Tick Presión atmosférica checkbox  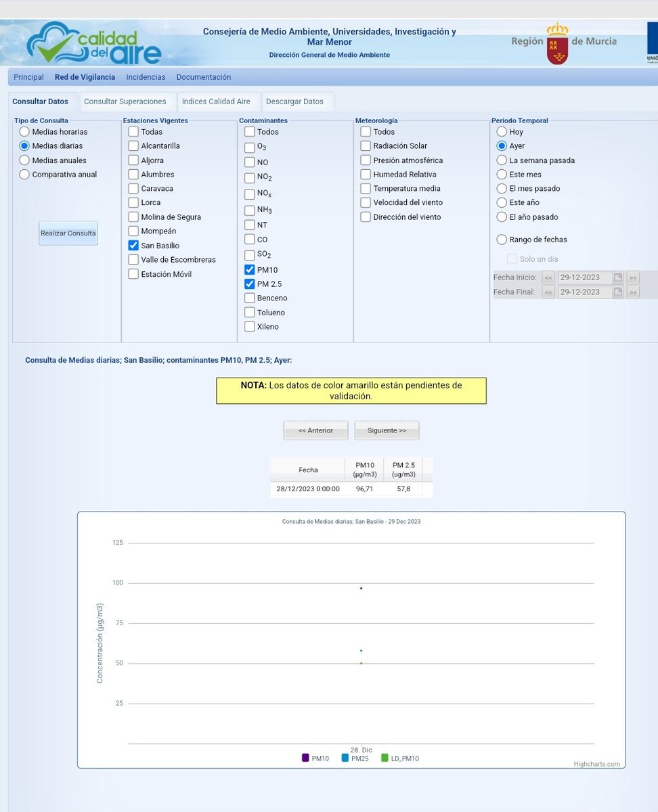tap(366, 160)
